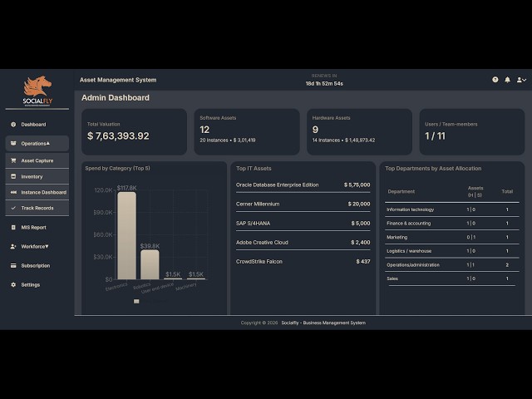Viewport: 532px width, 399px height.
Task: Click the Hardware Assets card
Action: (359, 131)
